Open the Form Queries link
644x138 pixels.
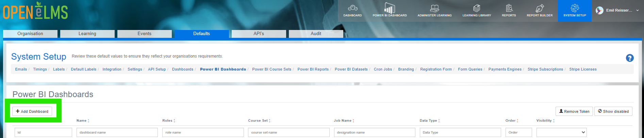pos(470,69)
